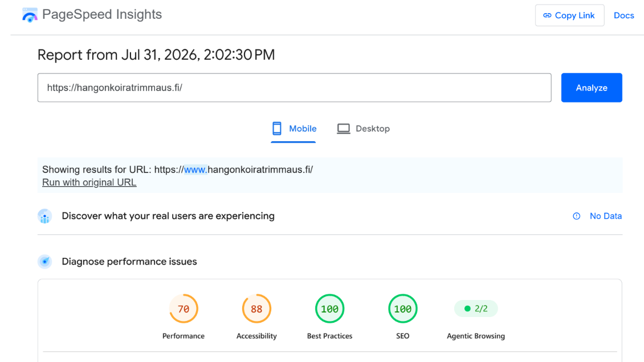Image resolution: width=644 pixels, height=362 pixels.
Task: Click the SEO label
Action: pyautogui.click(x=403, y=336)
